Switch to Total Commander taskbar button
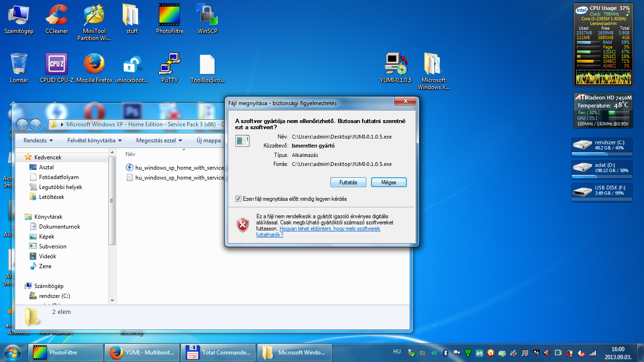Image resolution: width=644 pixels, height=362 pixels. tap(219, 352)
